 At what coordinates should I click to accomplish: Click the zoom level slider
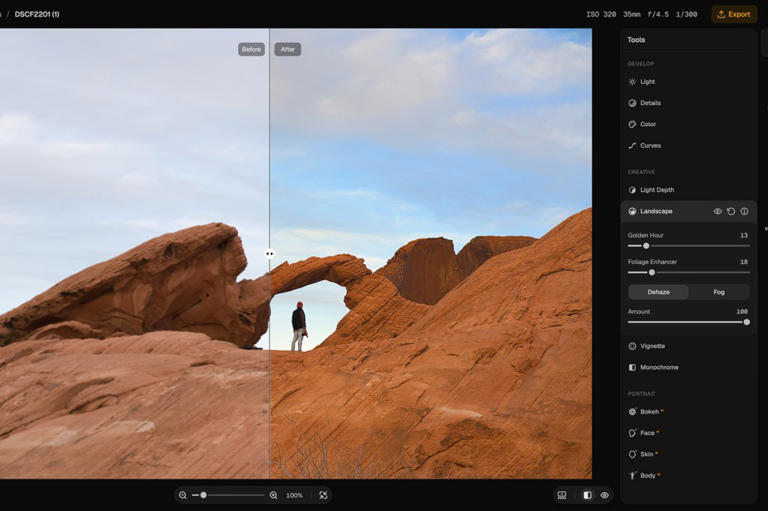coord(228,495)
